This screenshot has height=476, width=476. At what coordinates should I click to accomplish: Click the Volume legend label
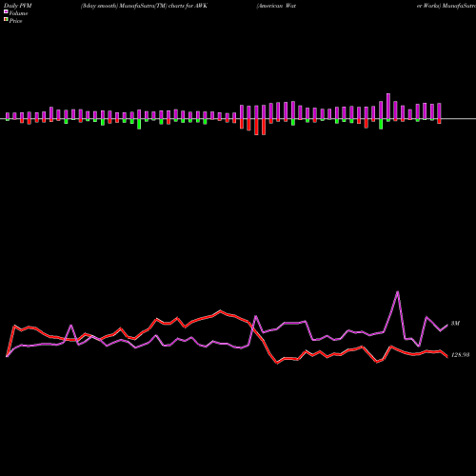[18, 13]
